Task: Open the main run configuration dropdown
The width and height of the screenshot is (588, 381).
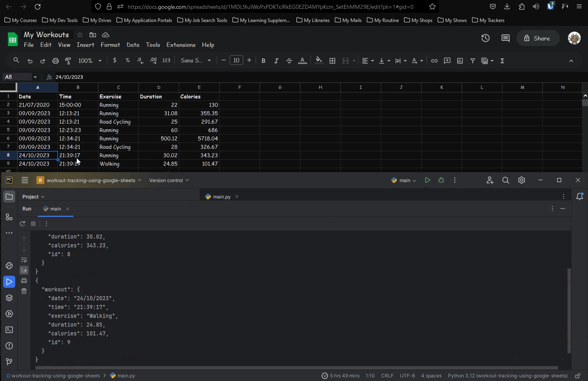Action: pyautogui.click(x=404, y=180)
